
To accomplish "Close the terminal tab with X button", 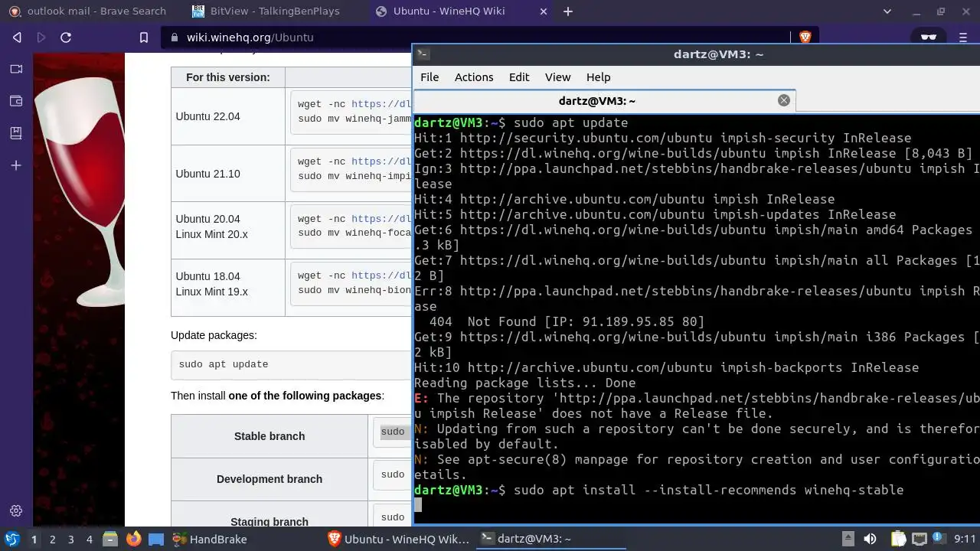I will pyautogui.click(x=783, y=100).
